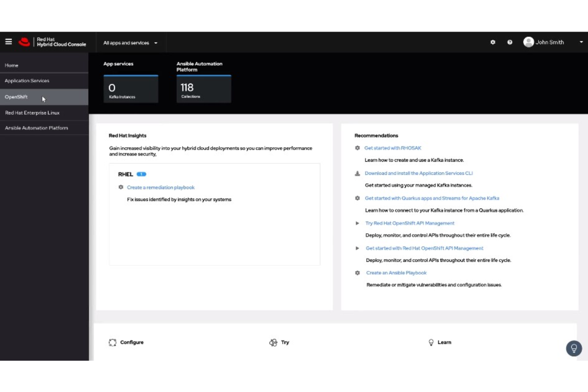Click the Learn lightbulb icon

click(x=431, y=342)
